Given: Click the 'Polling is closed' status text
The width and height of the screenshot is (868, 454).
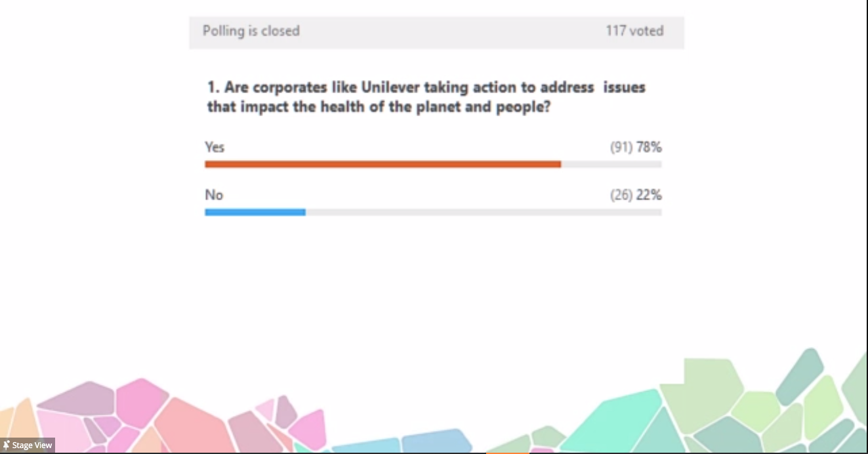Looking at the screenshot, I should [251, 31].
